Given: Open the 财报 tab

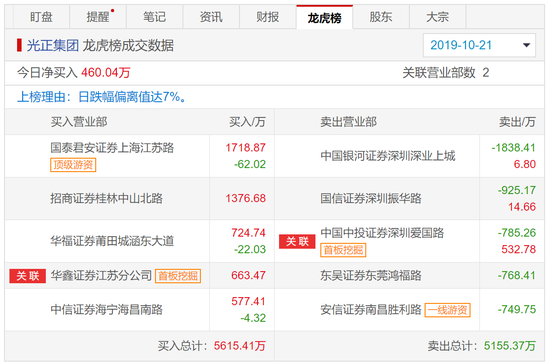Looking at the screenshot, I should click(x=268, y=17).
